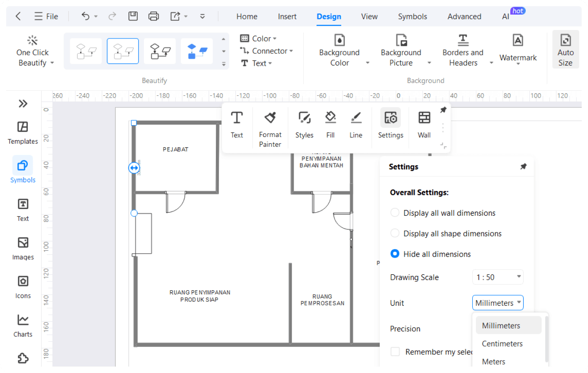The height and width of the screenshot is (373, 588).
Task: Click the Undo icon
Action: pyautogui.click(x=86, y=16)
